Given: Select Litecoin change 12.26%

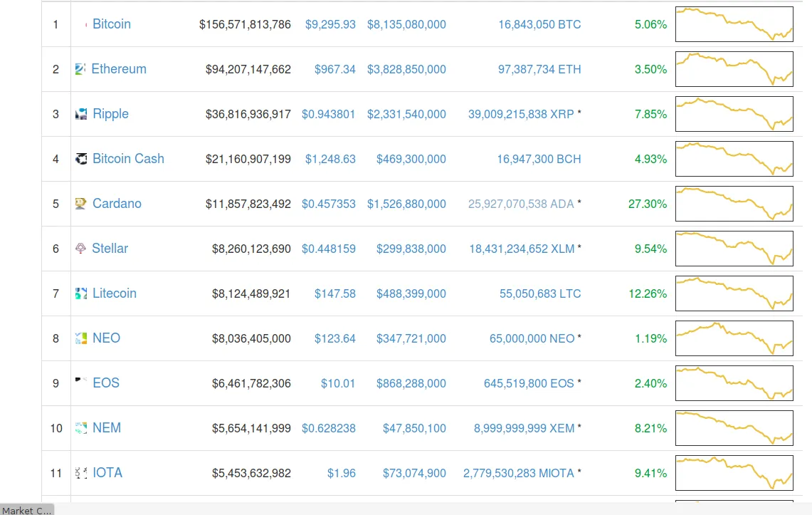Looking at the screenshot, I should click(x=648, y=293).
